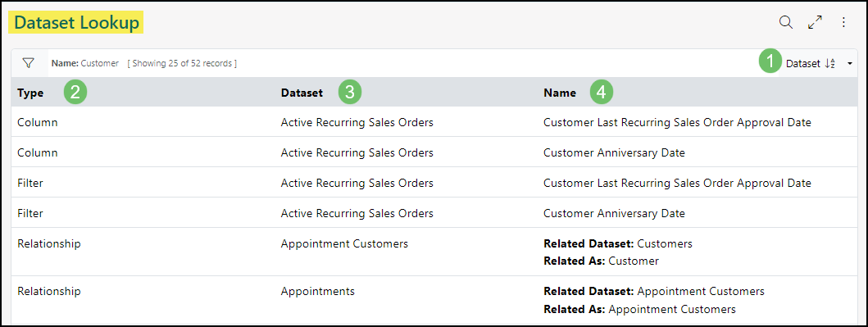The height and width of the screenshot is (327, 868).
Task: Open the Appointment Customers relationship row
Action: click(434, 252)
